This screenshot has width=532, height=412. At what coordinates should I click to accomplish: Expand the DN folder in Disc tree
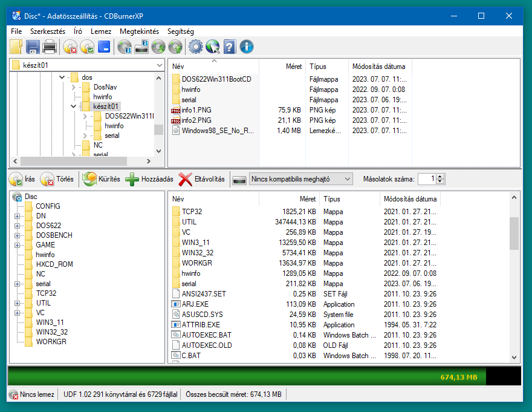click(x=18, y=216)
